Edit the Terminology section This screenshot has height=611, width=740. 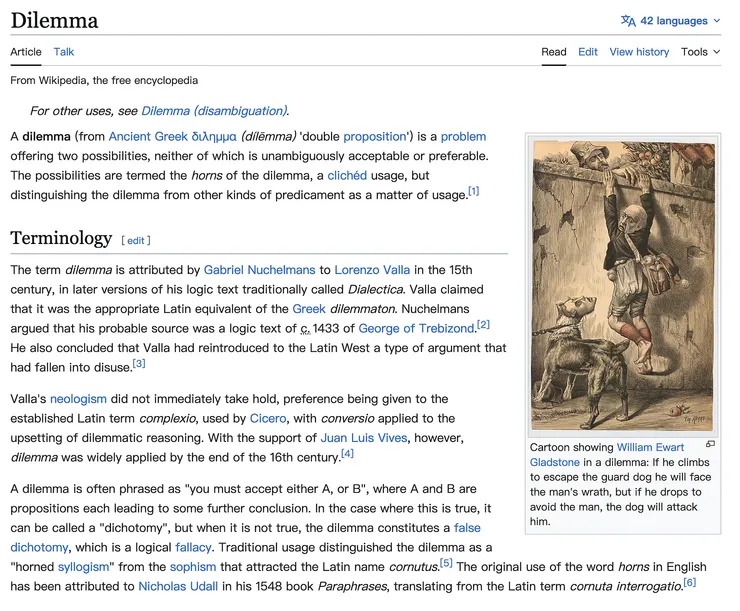click(x=135, y=241)
